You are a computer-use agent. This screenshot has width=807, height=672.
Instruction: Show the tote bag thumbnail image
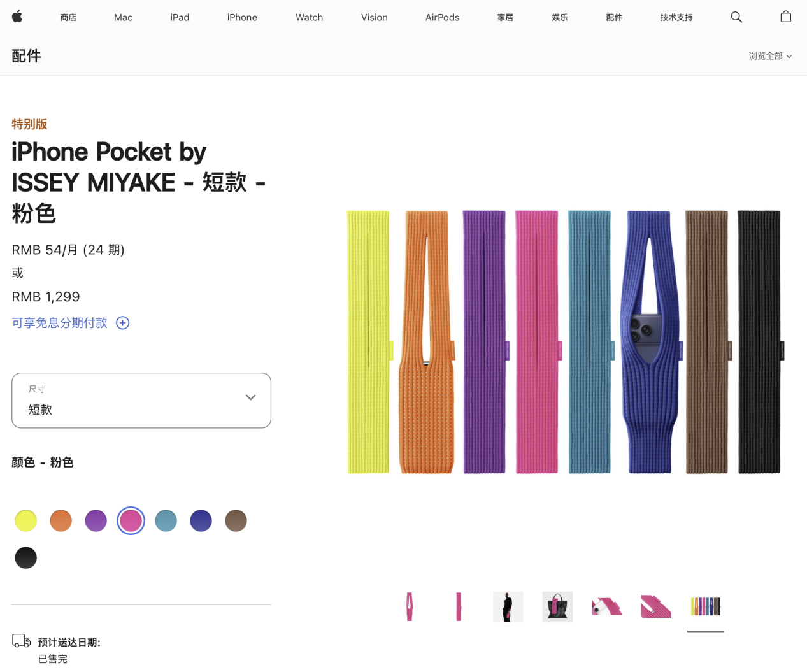(557, 606)
